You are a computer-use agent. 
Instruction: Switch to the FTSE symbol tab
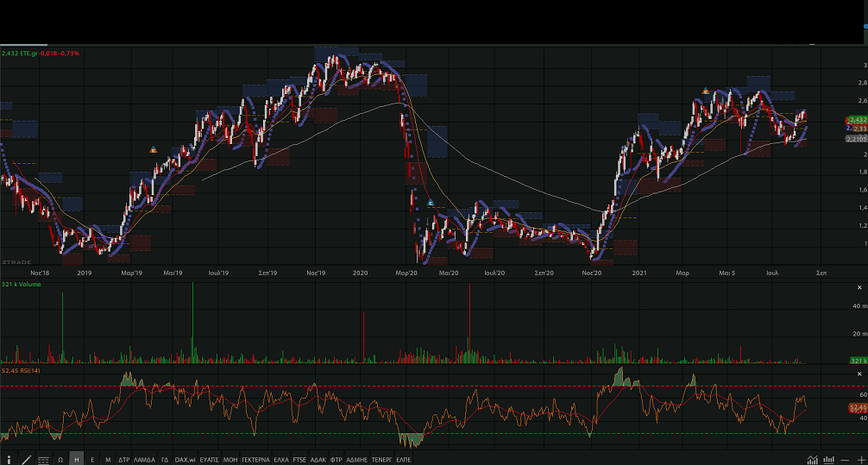(299, 460)
